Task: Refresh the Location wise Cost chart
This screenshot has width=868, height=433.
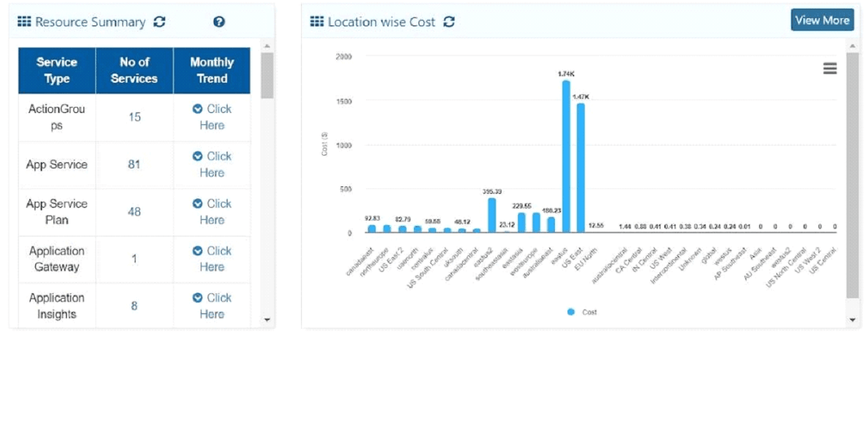Action: point(449,22)
